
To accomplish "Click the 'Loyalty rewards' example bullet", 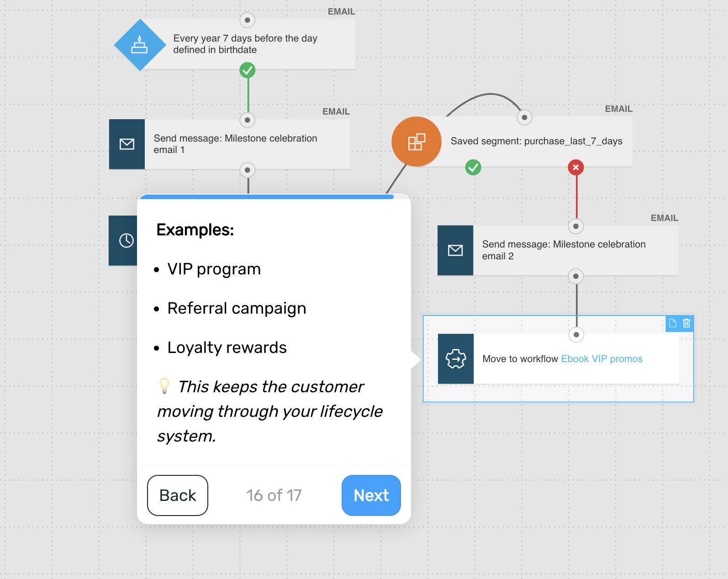I will click(x=227, y=348).
